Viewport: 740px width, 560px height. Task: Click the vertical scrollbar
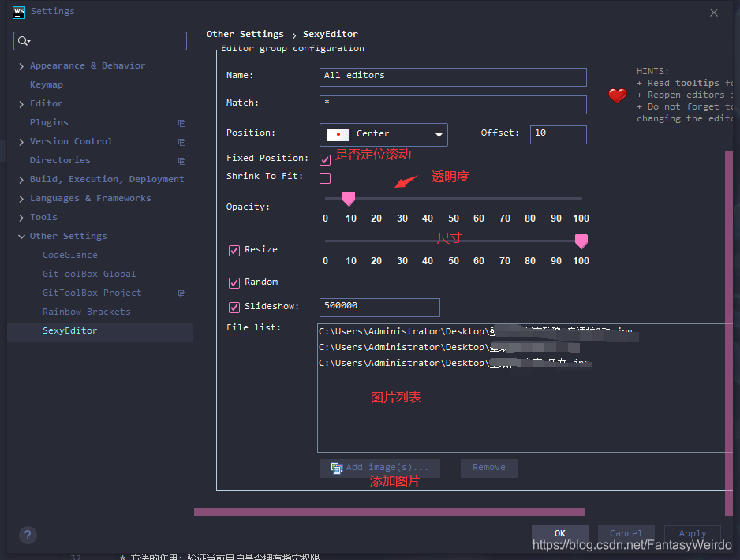pos(729,333)
